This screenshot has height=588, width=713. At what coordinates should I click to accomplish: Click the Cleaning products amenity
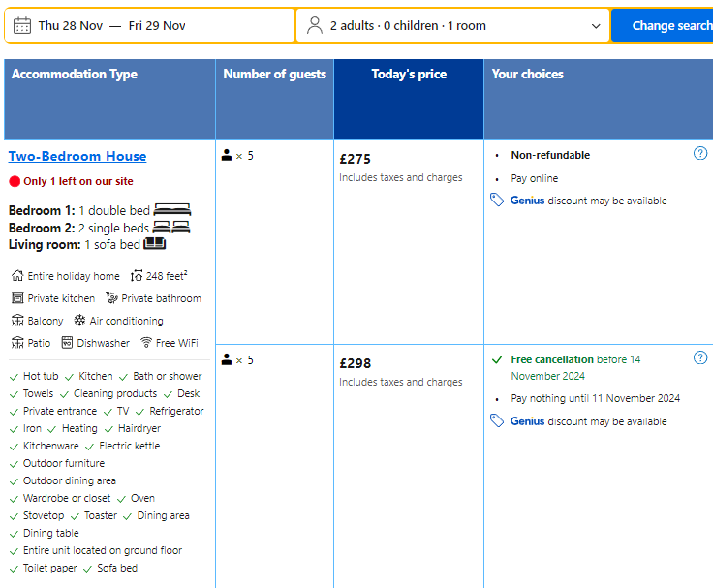click(x=115, y=393)
